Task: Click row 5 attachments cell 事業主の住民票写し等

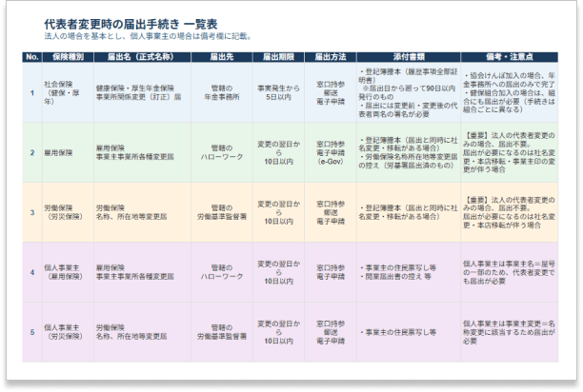Action: 409,332
